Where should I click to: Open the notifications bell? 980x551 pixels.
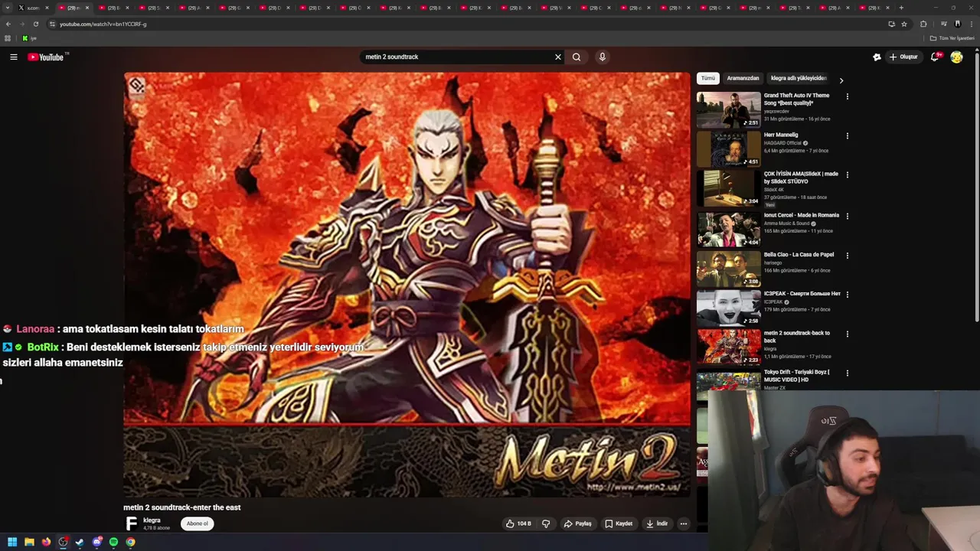pyautogui.click(x=935, y=57)
